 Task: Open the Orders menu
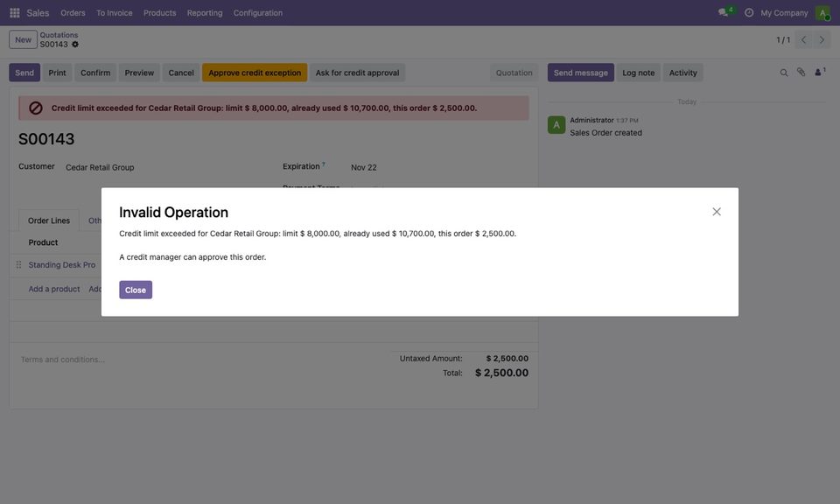[x=73, y=13]
